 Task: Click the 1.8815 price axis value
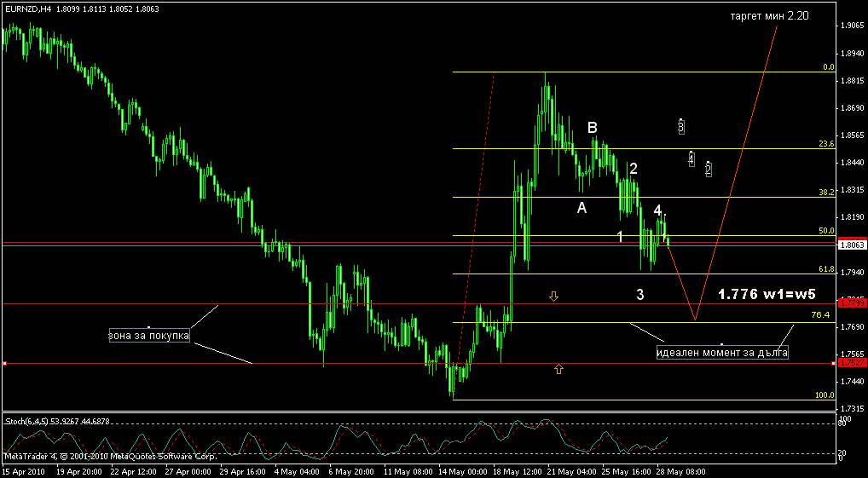[853, 80]
